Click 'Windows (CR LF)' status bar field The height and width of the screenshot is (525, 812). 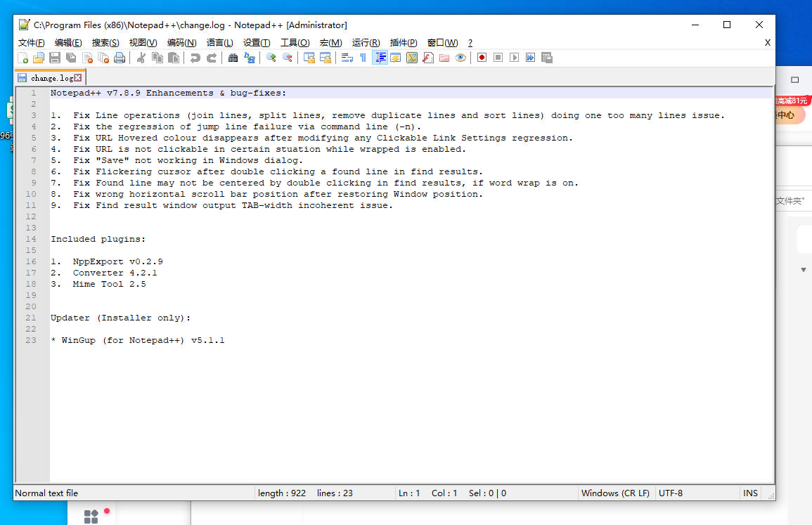[x=615, y=493]
